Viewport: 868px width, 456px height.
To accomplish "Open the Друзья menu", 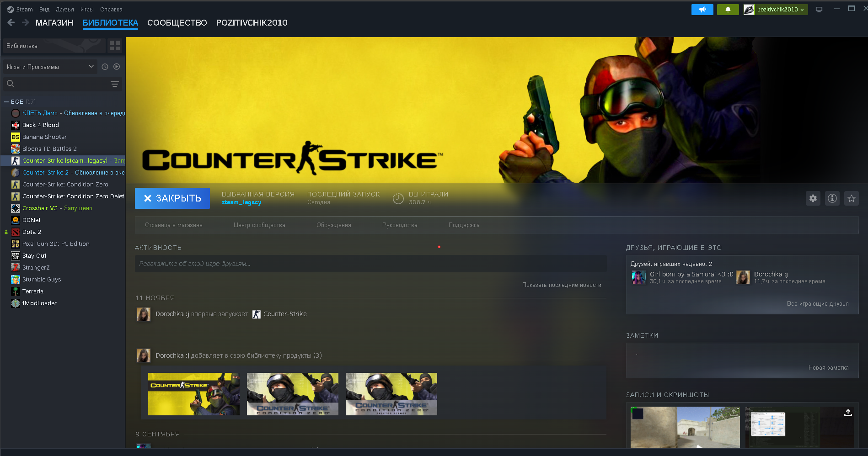I will 64,10.
